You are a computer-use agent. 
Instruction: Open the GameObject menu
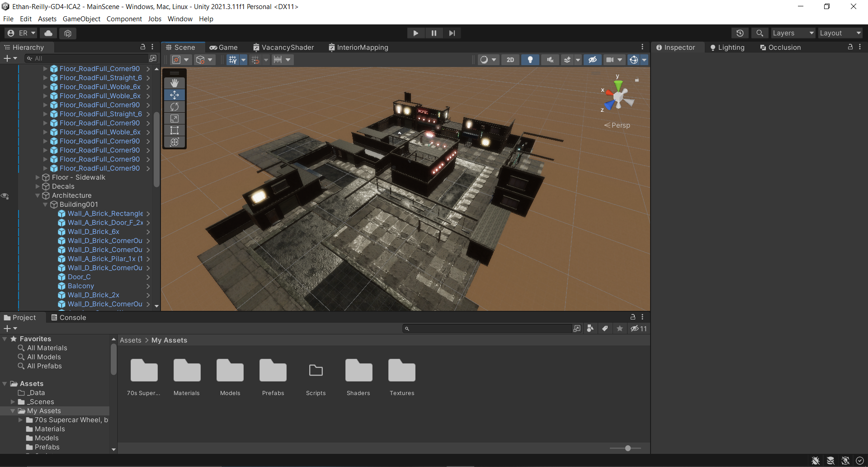pos(81,19)
